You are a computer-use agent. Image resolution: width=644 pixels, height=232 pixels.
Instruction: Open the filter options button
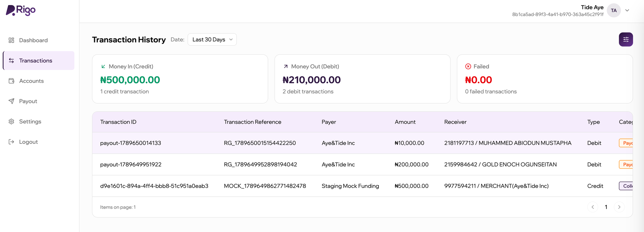pyautogui.click(x=626, y=40)
